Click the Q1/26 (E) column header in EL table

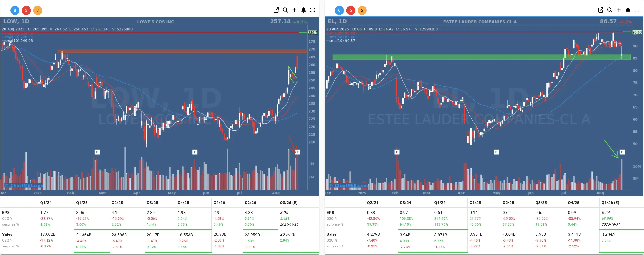tap(610, 203)
